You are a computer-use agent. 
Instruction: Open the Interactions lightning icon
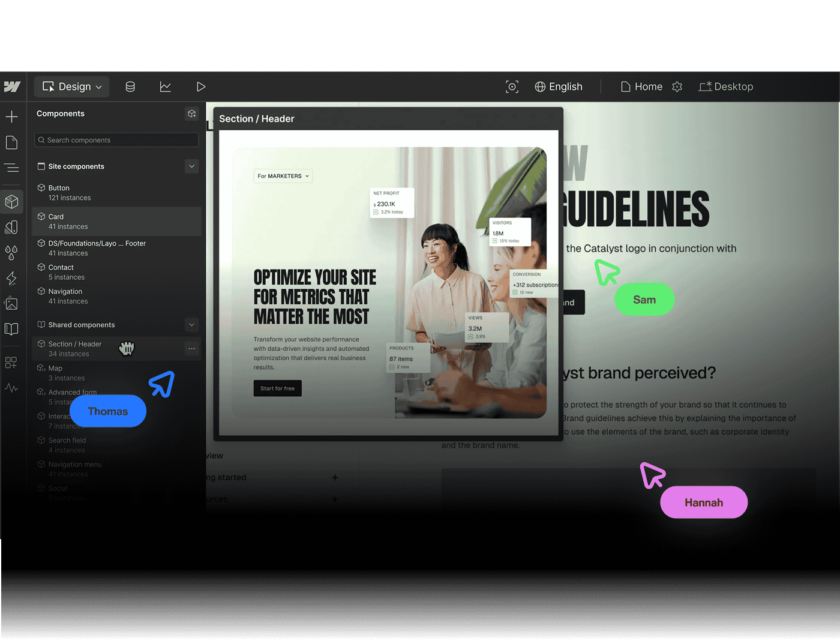(x=11, y=278)
